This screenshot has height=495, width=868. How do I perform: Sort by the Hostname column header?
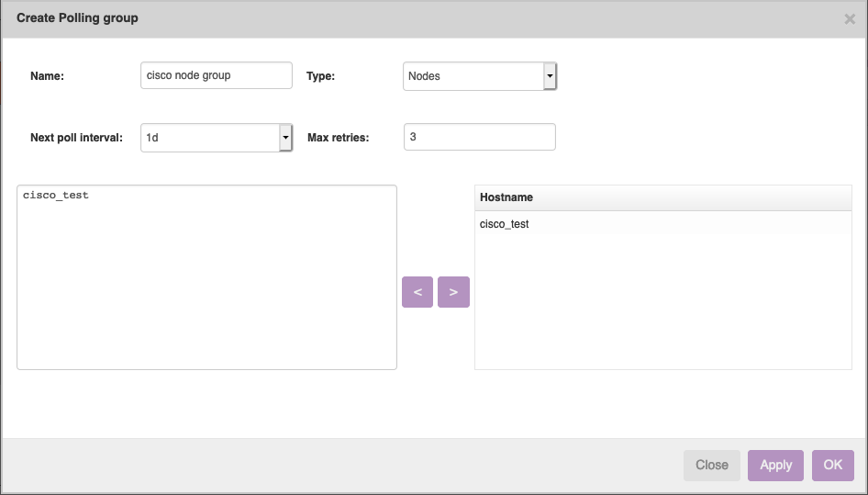pos(663,197)
